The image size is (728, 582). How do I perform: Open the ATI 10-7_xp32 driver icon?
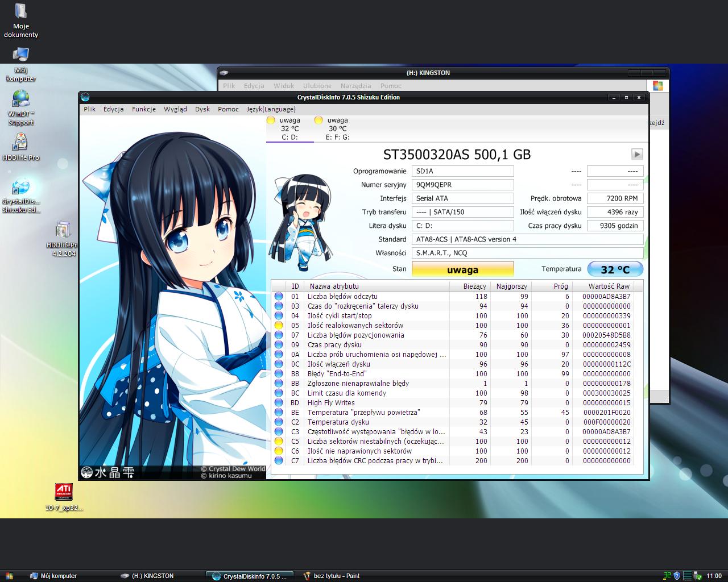click(64, 497)
